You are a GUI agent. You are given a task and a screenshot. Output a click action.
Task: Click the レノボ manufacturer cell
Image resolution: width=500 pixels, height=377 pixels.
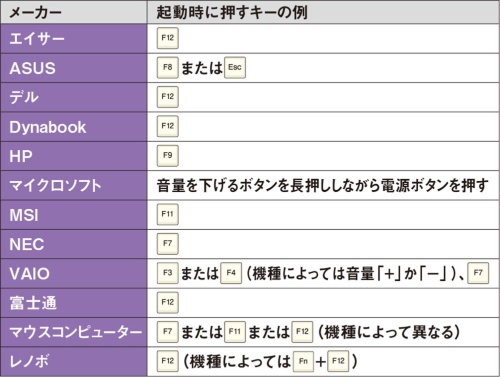(74, 362)
